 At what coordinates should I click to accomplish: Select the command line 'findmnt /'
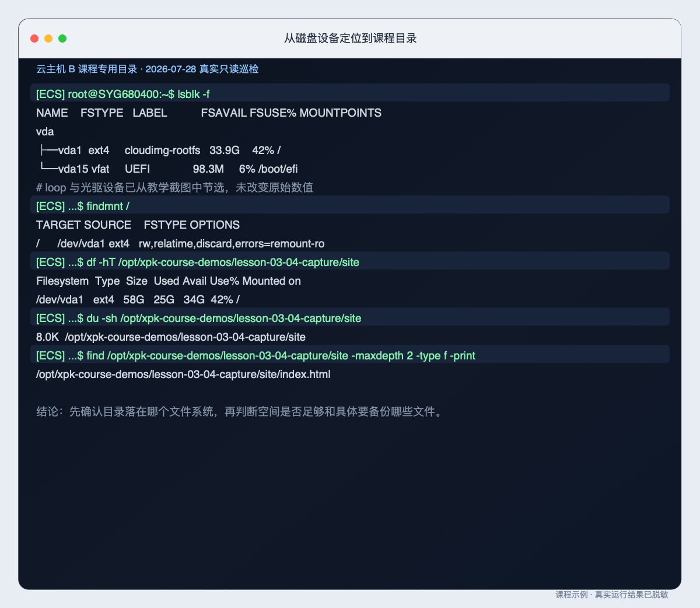(350, 205)
